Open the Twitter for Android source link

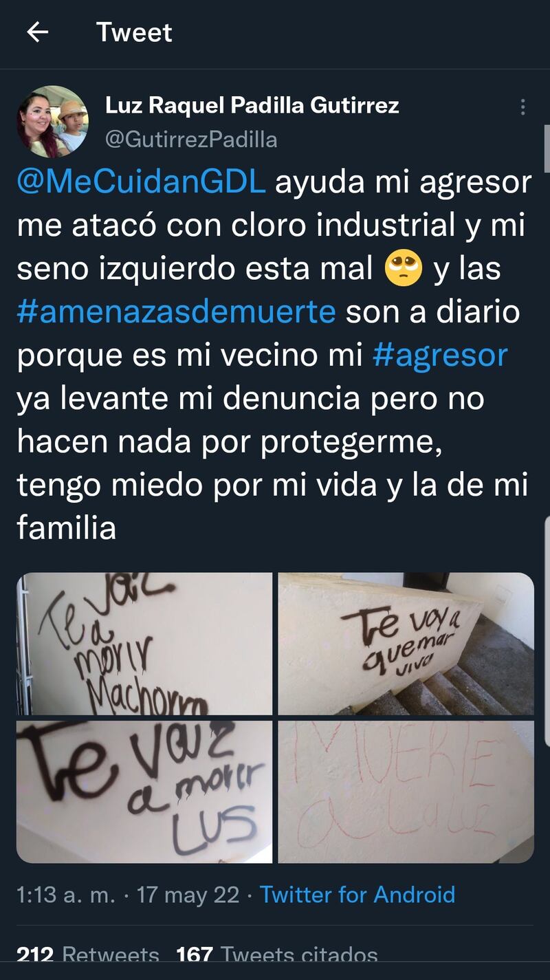click(x=357, y=895)
